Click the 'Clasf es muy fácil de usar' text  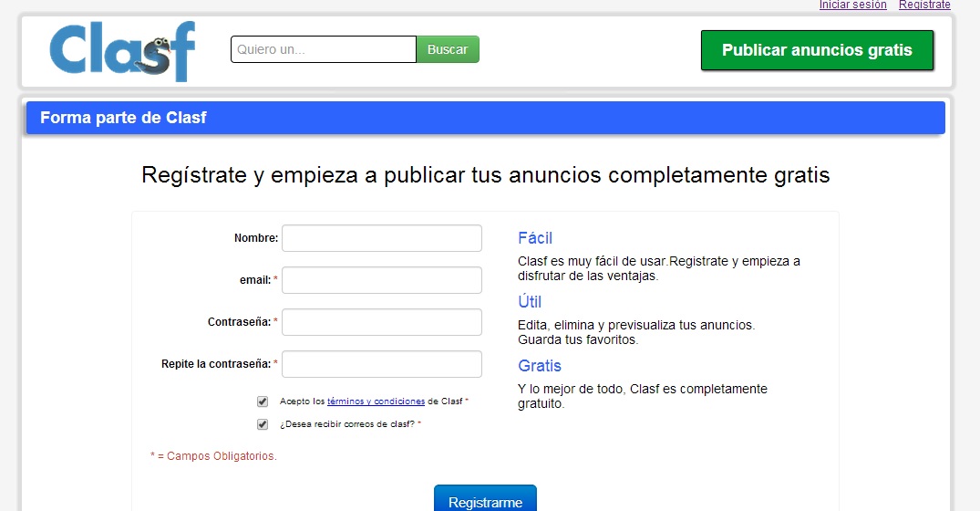click(x=659, y=269)
